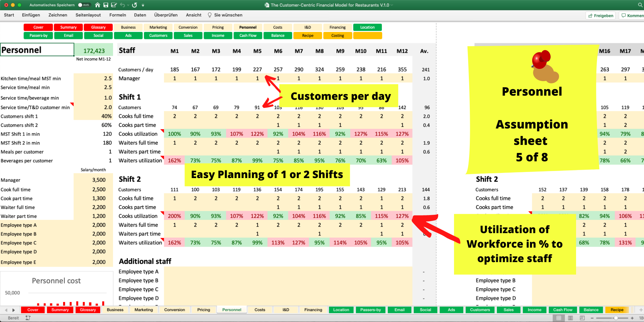Go to the previous sheet with left arrow
The width and height of the screenshot is (644, 322).
click(6, 310)
